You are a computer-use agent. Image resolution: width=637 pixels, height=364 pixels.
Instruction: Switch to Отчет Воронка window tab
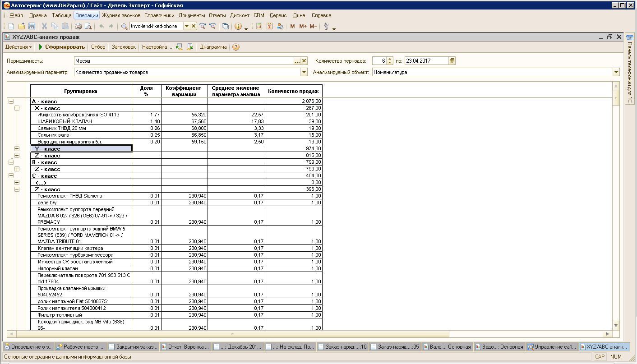(x=185, y=347)
